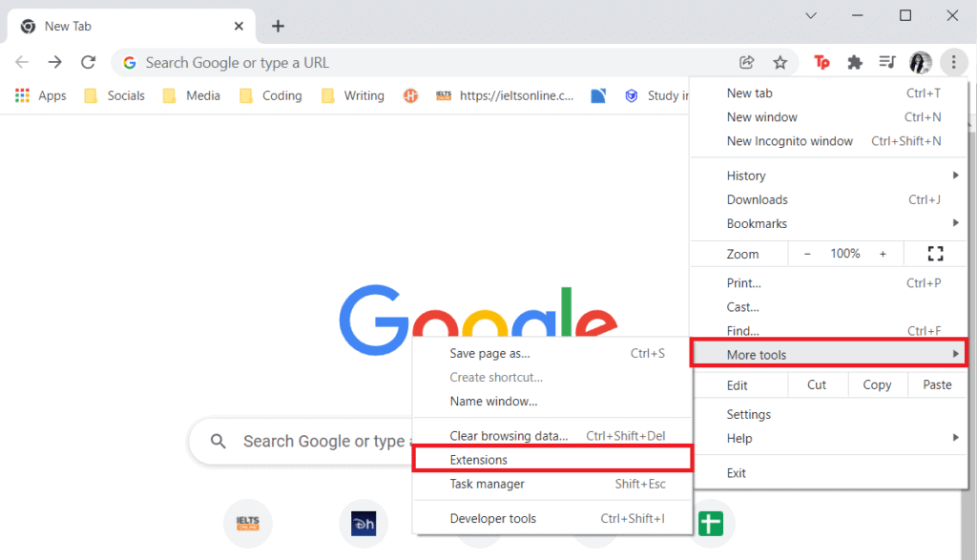
Task: Open the Extensions puzzle-piece toolbar icon
Action: pos(855,63)
